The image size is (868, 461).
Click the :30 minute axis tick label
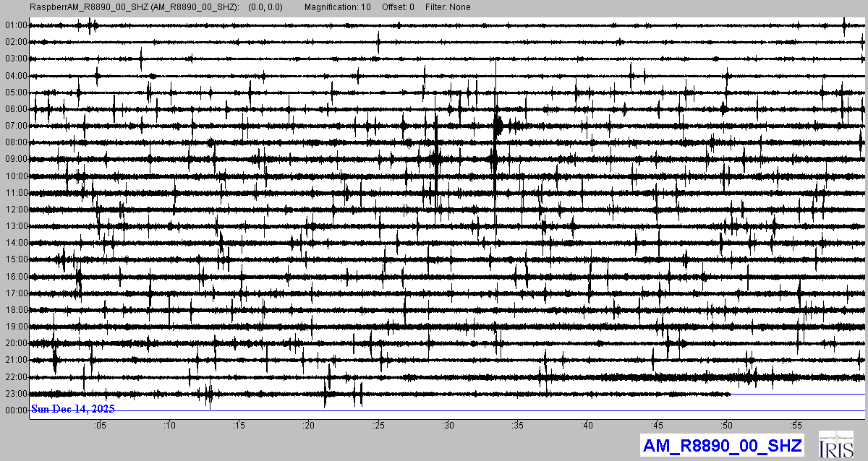tap(448, 426)
